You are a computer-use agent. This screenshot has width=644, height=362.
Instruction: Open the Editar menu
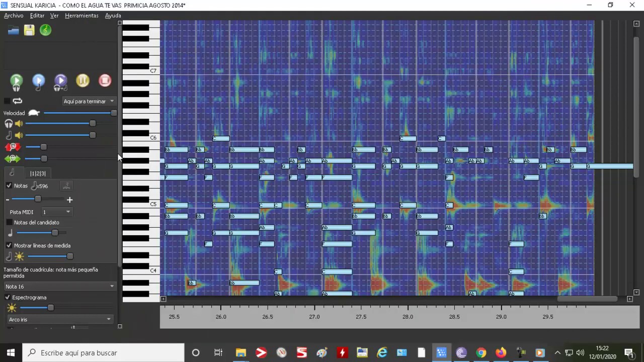[37, 16]
